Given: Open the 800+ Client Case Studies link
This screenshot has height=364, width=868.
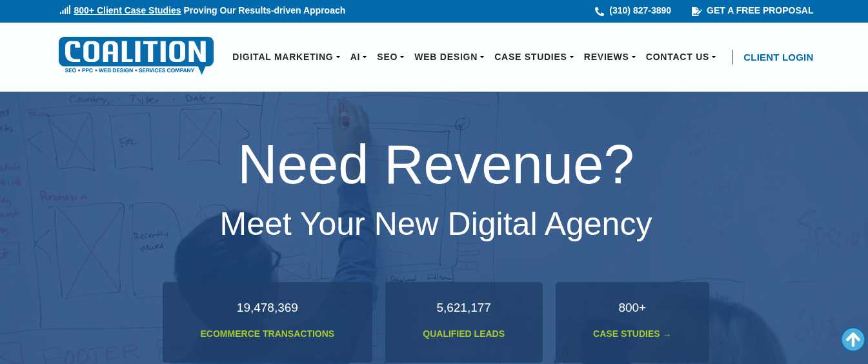Looking at the screenshot, I should [127, 10].
